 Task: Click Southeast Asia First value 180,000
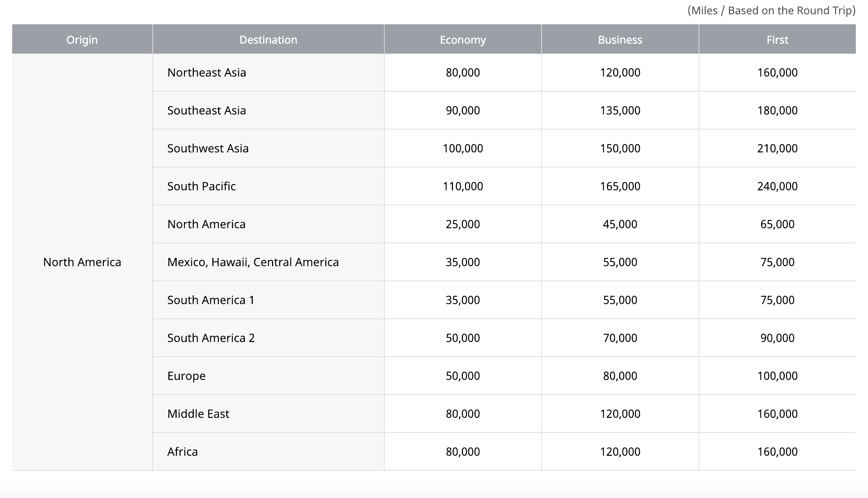point(777,110)
